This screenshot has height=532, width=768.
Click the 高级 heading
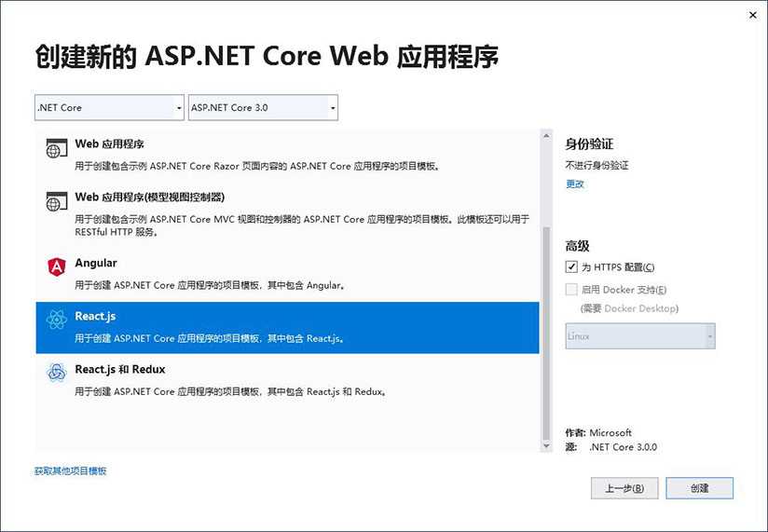[x=578, y=246]
